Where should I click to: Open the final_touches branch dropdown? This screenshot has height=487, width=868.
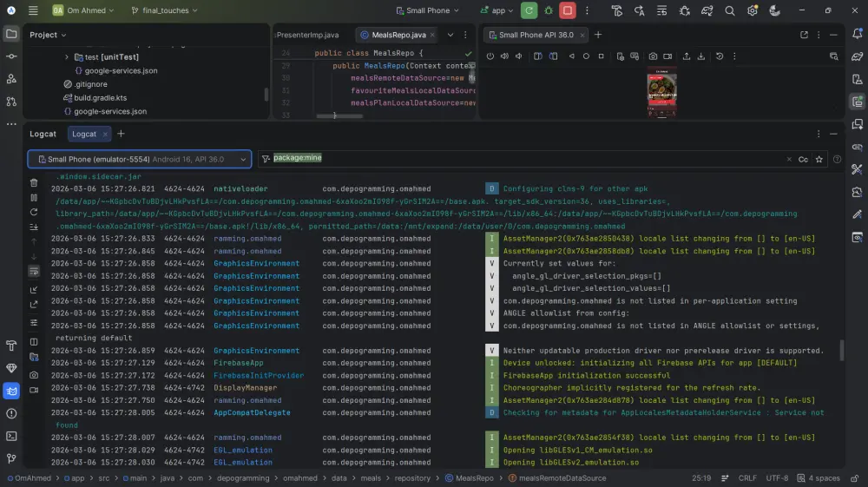(x=164, y=10)
